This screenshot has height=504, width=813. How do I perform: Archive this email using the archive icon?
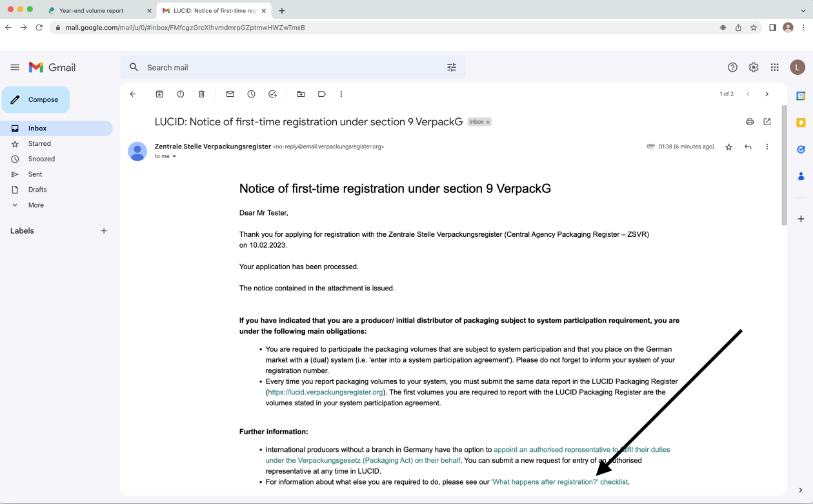click(159, 94)
